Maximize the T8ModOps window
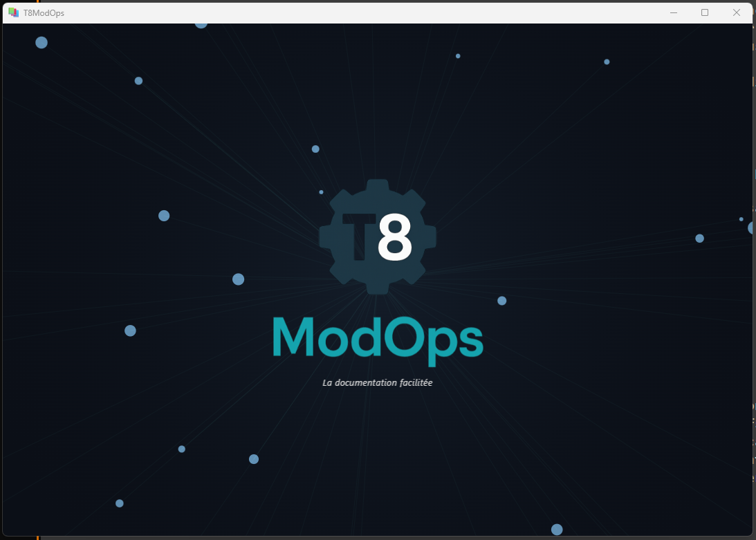Screen dimensions: 756x540 (705, 12)
